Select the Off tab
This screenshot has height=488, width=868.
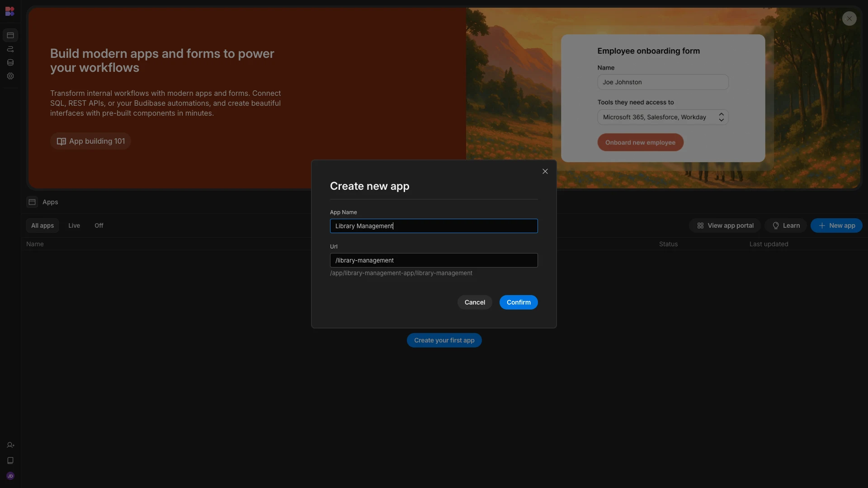(99, 225)
